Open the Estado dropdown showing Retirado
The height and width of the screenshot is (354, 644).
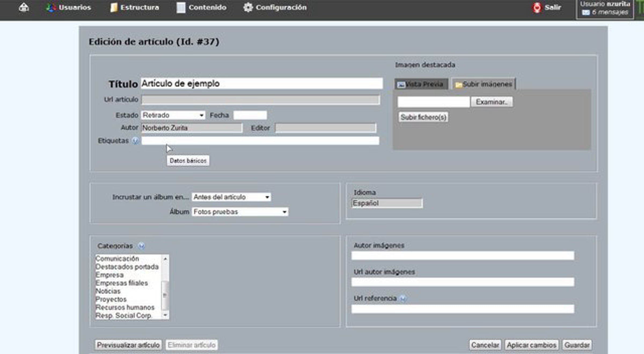[173, 115]
